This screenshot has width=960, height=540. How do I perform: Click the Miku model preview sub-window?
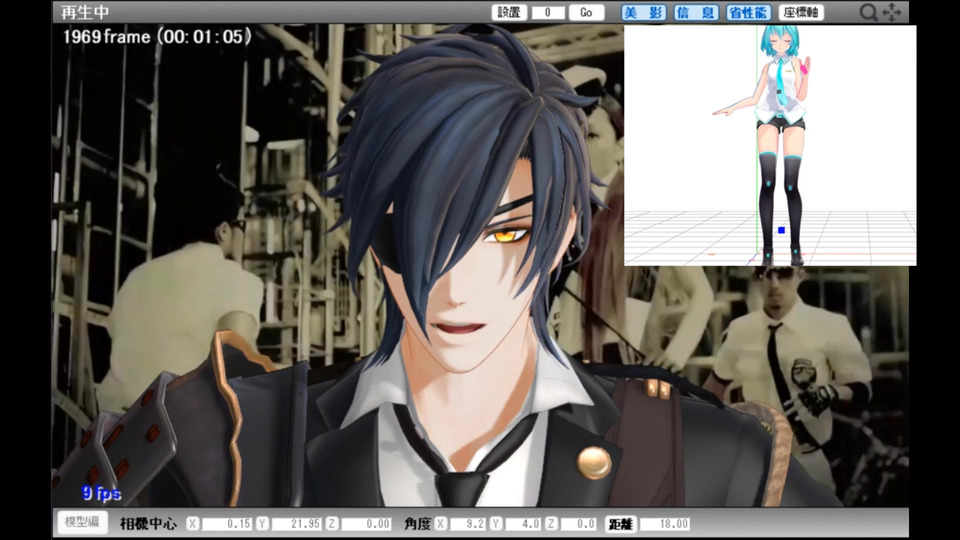click(770, 145)
